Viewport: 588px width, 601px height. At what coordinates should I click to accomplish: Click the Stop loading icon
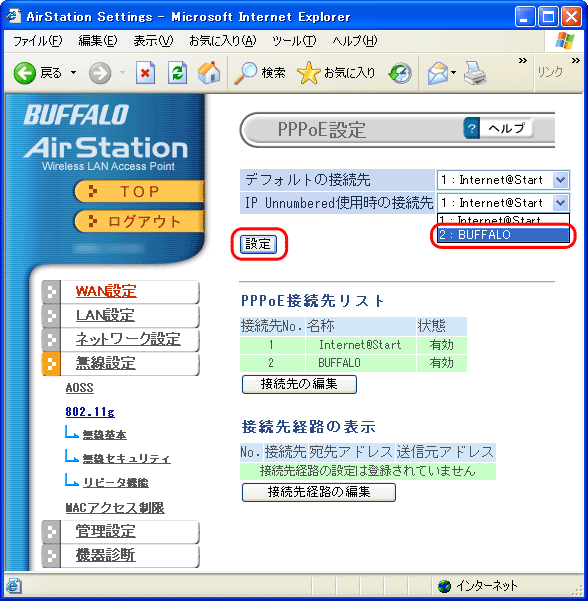pyautogui.click(x=145, y=73)
